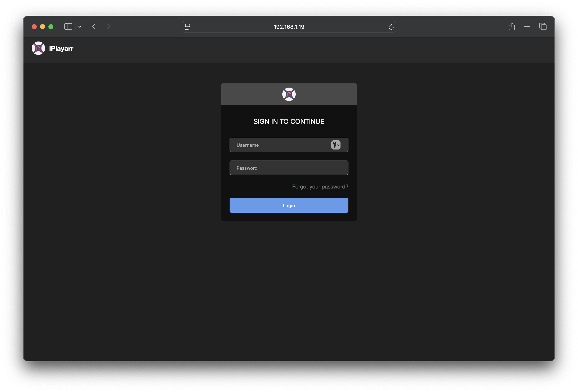
Task: Click the iPlayarr logo in header
Action: (x=38, y=48)
